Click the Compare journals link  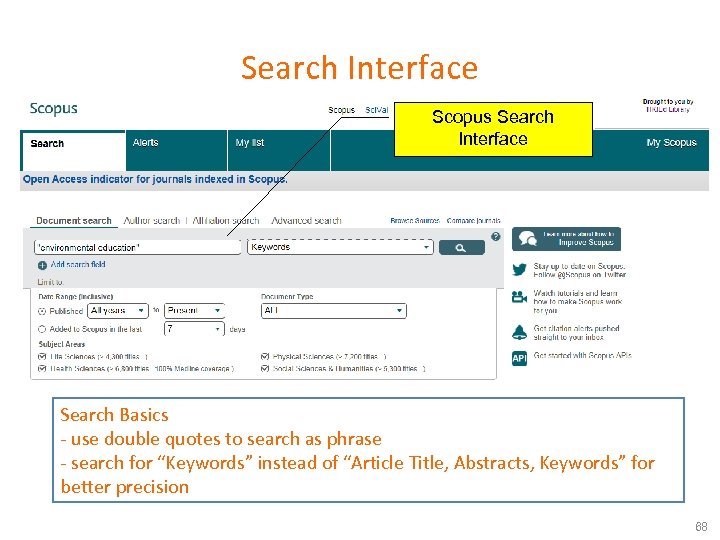[x=473, y=220]
